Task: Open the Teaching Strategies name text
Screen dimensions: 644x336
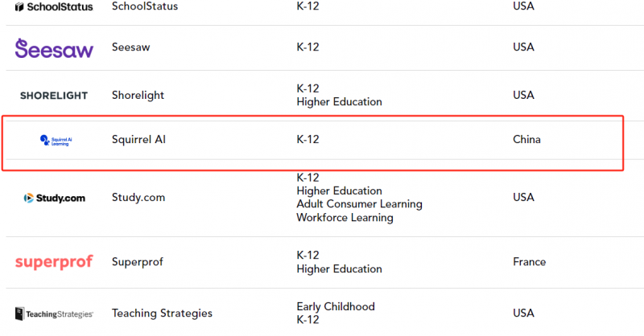Action: pos(162,313)
